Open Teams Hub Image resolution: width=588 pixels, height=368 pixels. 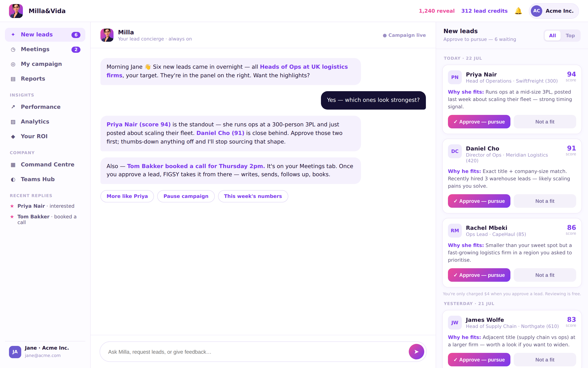tap(45, 179)
